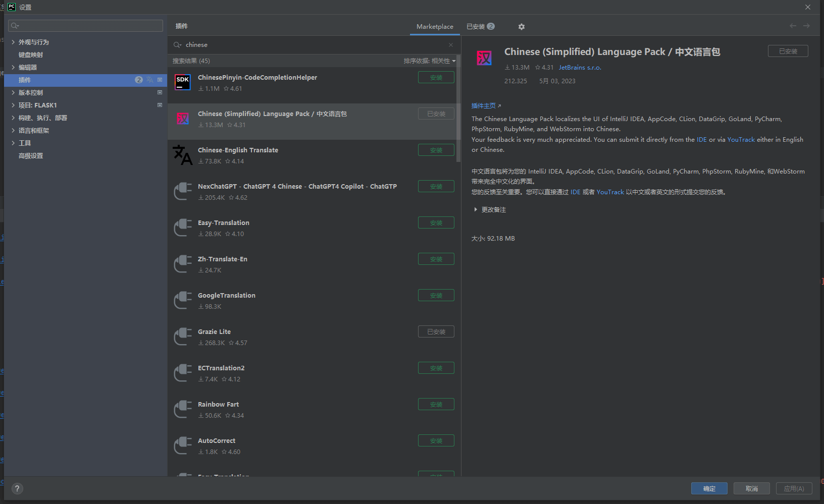This screenshot has height=504, width=824.
Task: Open JetBrains s.r.o. vendor link
Action: tap(580, 68)
